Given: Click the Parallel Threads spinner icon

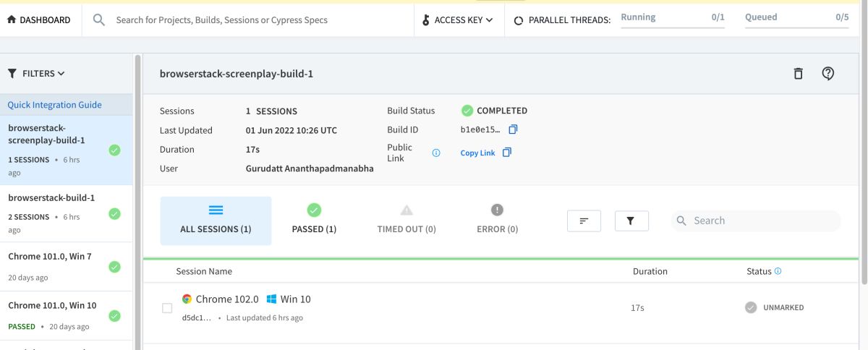Looking at the screenshot, I should (519, 21).
